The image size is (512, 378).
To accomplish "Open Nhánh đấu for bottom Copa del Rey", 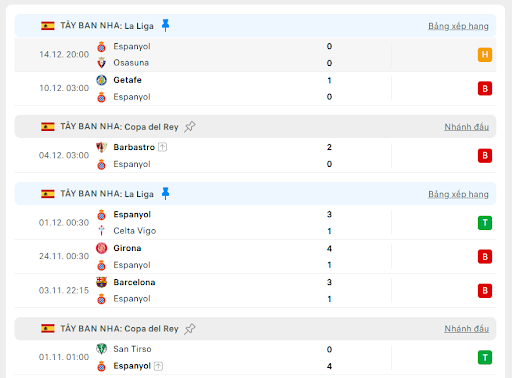I will tap(466, 329).
